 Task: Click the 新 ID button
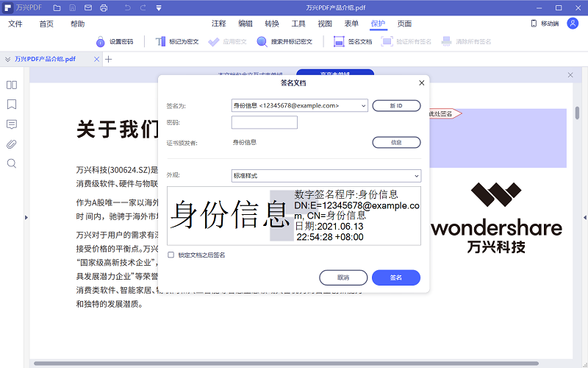pyautogui.click(x=396, y=106)
